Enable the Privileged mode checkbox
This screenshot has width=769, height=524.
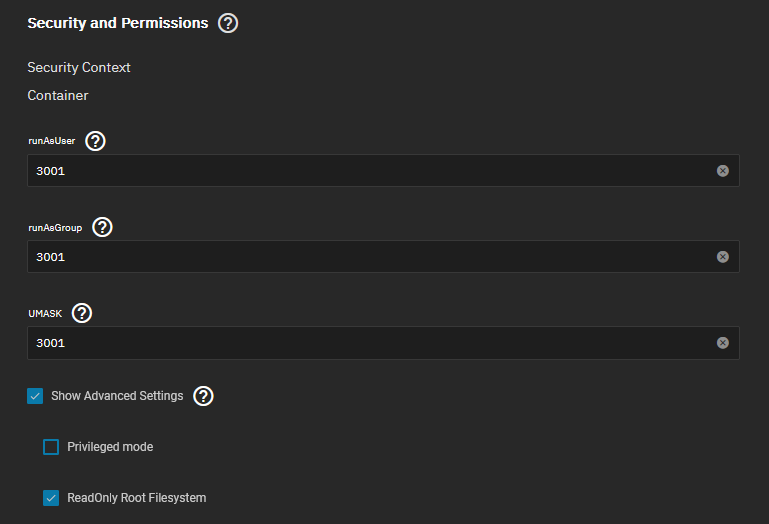coord(51,447)
